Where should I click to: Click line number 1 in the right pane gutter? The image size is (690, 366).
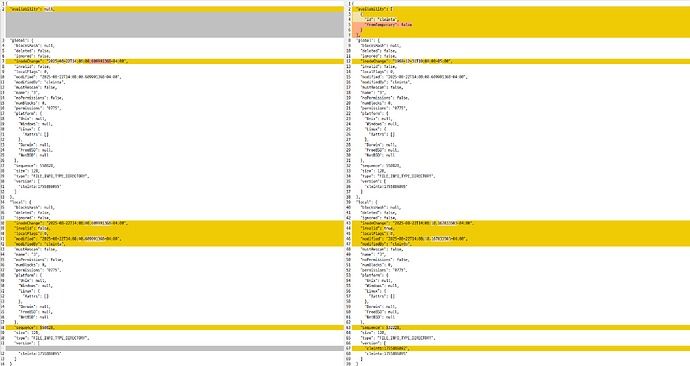tap(349, 4)
